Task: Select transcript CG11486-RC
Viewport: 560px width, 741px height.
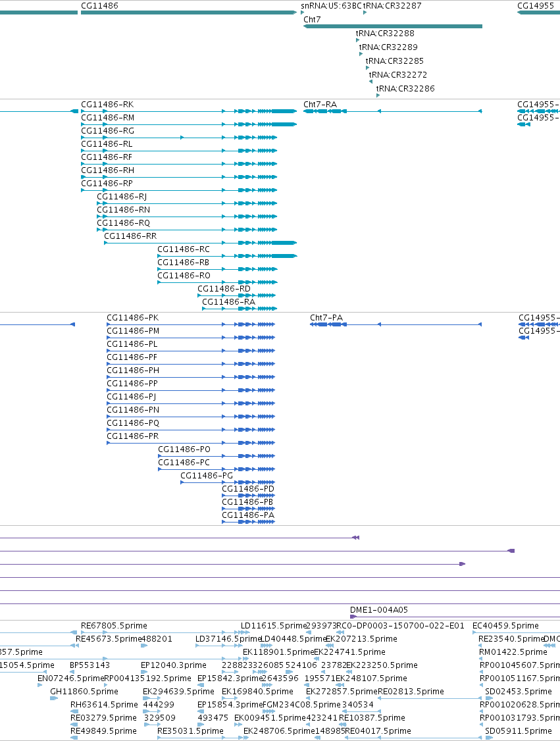Action: tap(184, 249)
